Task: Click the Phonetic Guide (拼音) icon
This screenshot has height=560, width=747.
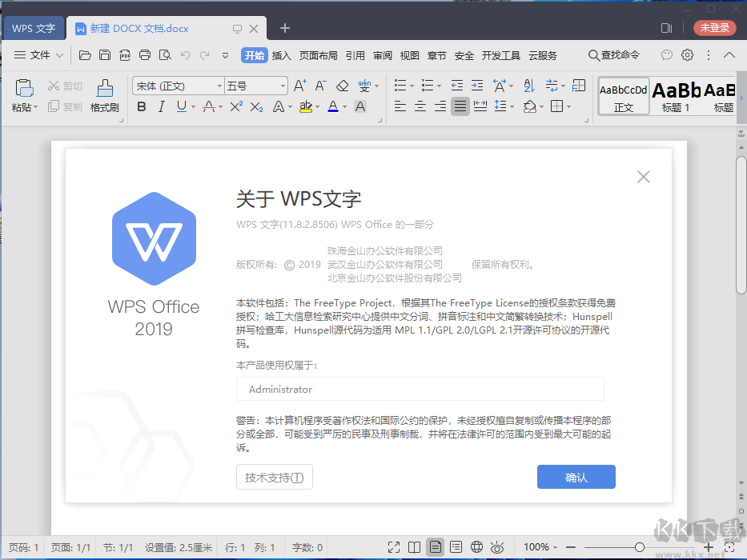Action: pyautogui.click(x=363, y=84)
